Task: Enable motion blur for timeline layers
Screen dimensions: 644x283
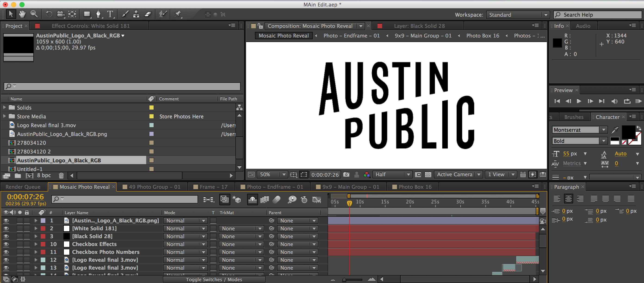Action: (277, 199)
